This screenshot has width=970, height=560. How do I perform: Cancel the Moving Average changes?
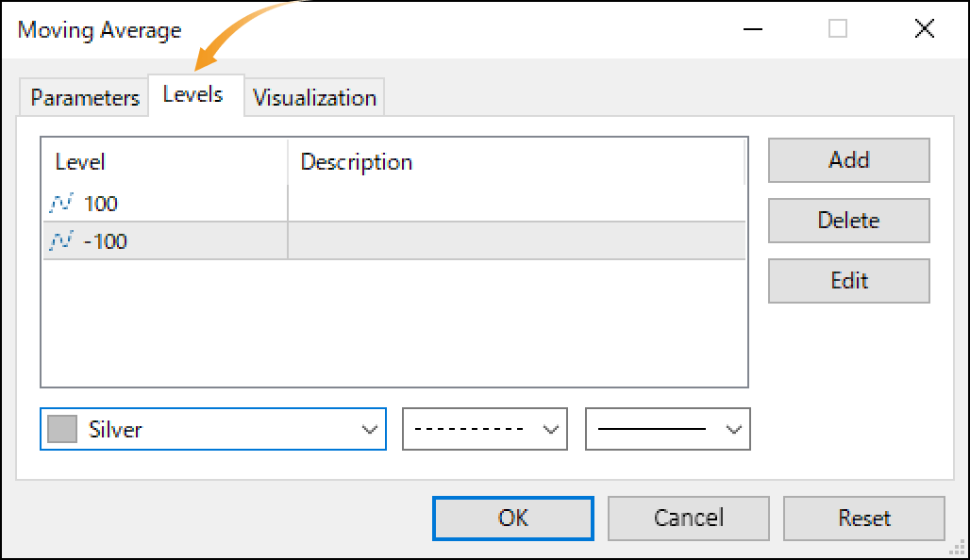(689, 518)
